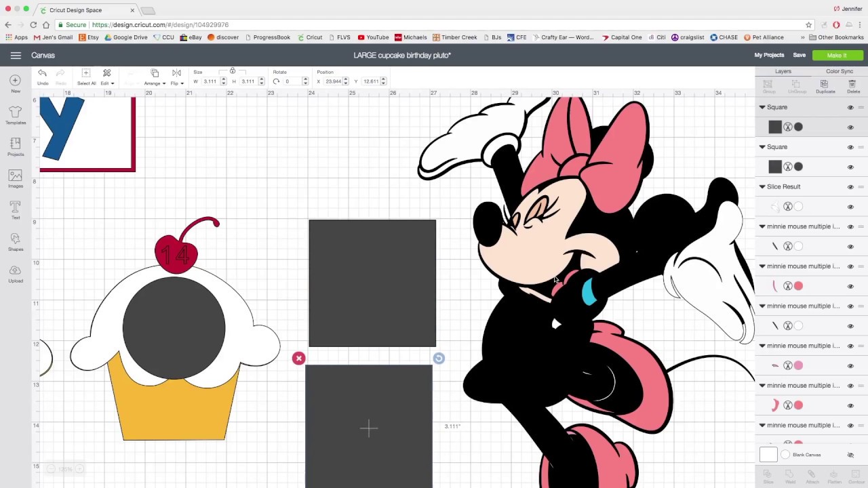
Task: Hide the first minnie mouse layer group
Action: tap(850, 226)
